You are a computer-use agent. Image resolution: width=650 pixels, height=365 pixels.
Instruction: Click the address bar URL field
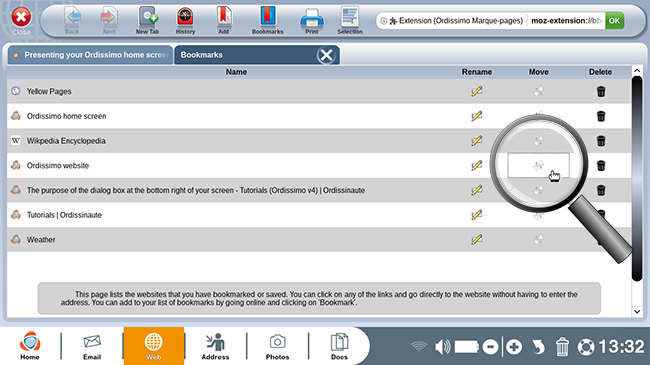566,21
